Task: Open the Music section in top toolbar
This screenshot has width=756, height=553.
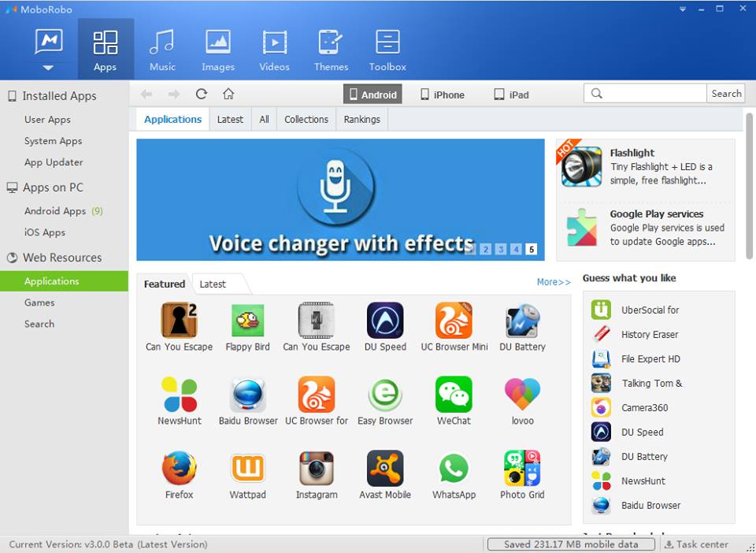Action: coord(162,49)
